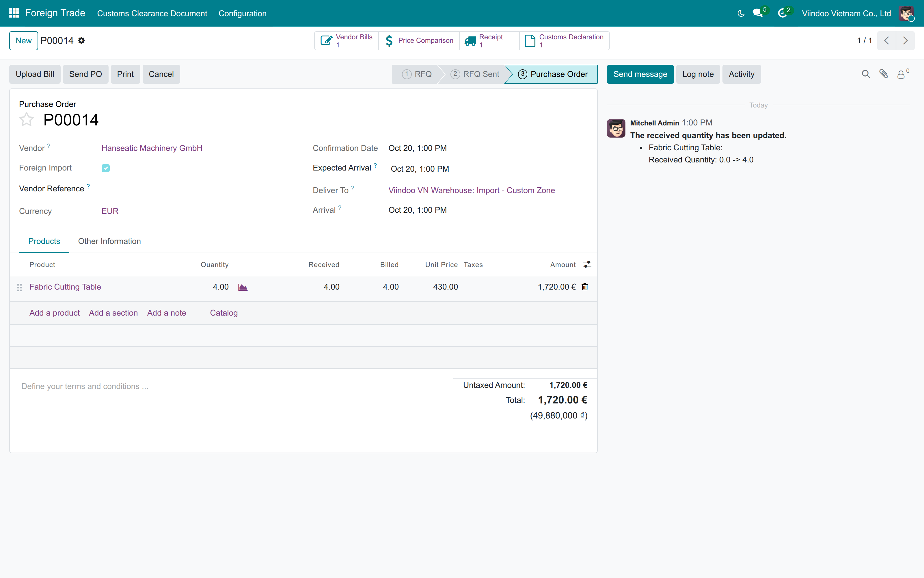Click company name Viindoo Vietnam Co., Ltd
The height and width of the screenshot is (578, 924).
click(846, 13)
